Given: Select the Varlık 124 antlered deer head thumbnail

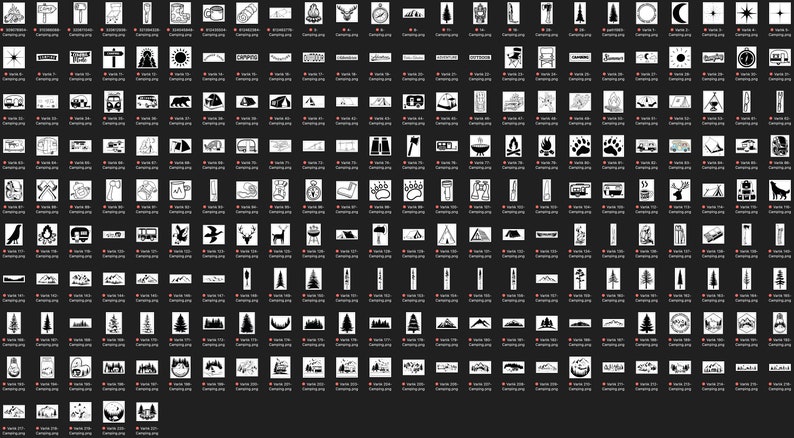Looking at the screenshot, I should [x=247, y=234].
